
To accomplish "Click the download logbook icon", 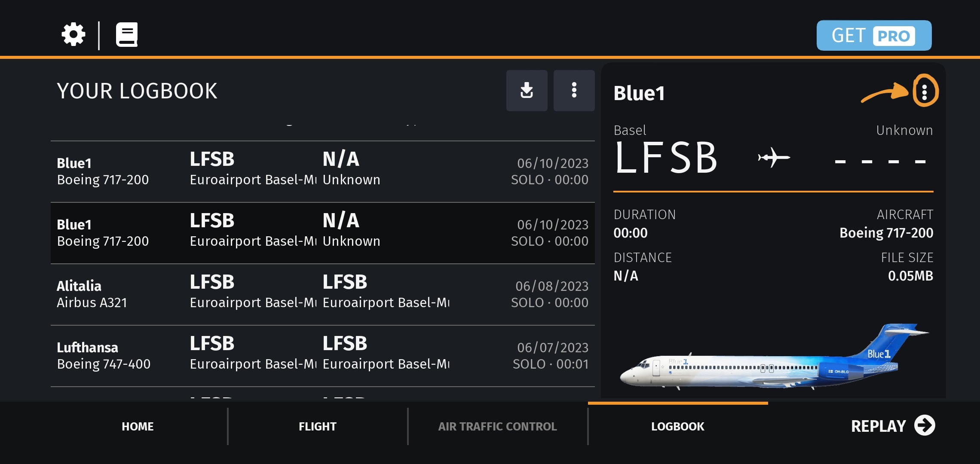I will (527, 91).
